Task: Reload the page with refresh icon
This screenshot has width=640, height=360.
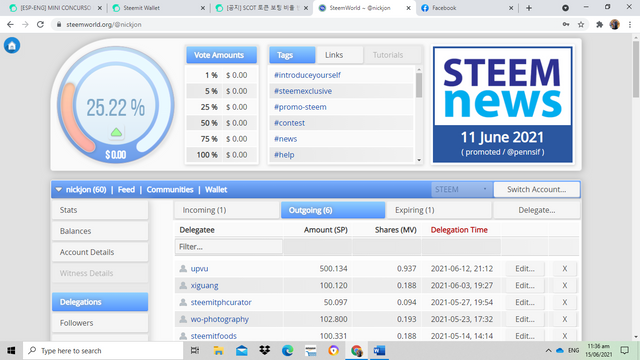Action: [40, 24]
